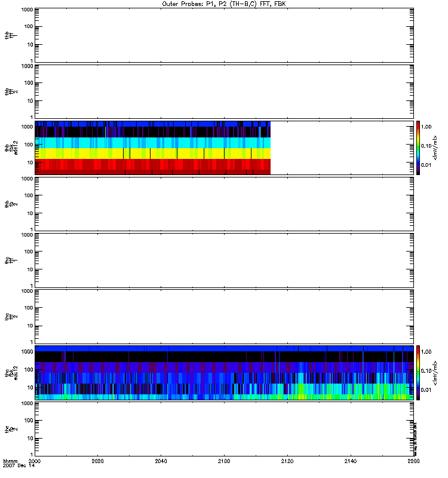
Task: Click the '1' tick on topmost thb panel
Action: (x=32, y=61)
